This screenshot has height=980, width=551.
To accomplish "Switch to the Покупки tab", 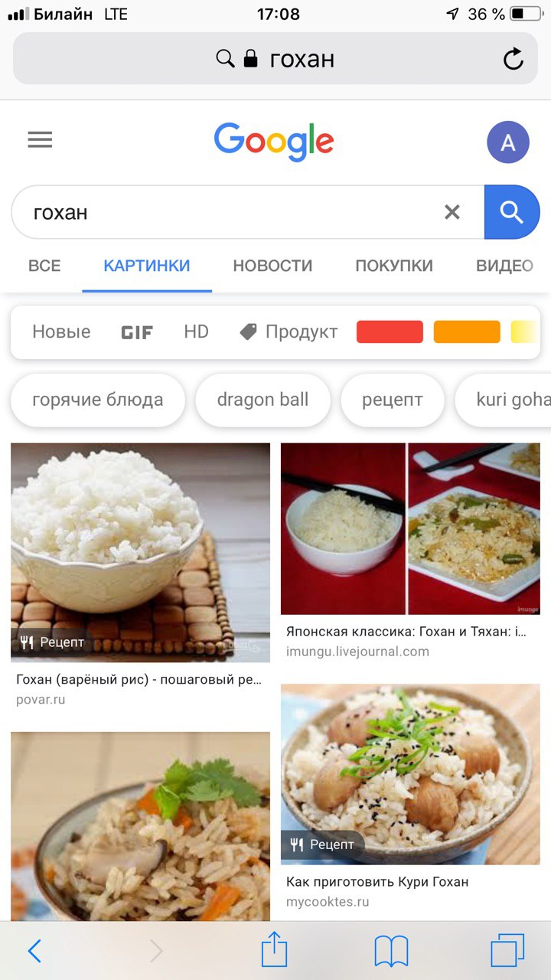I will click(394, 266).
